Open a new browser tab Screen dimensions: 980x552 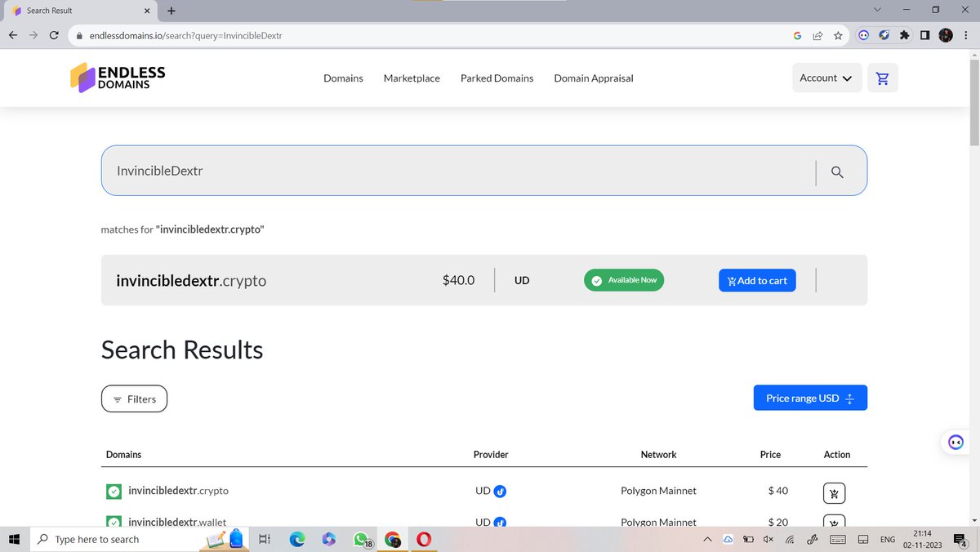coord(171,11)
